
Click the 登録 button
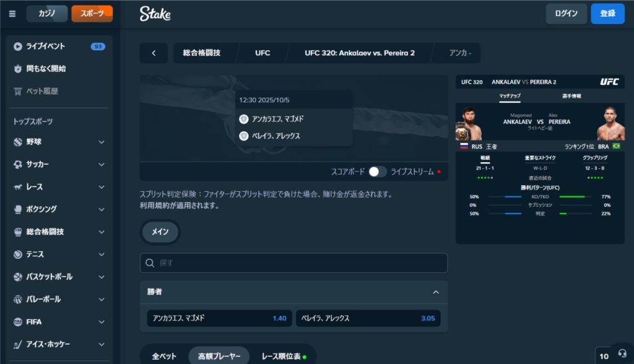(608, 14)
